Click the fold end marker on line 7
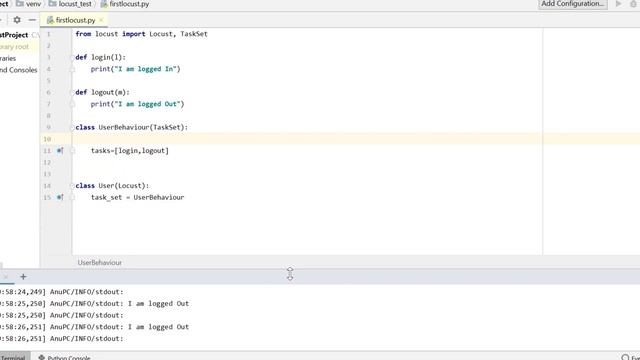Image resolution: width=640 pixels, height=360 pixels. [x=72, y=104]
